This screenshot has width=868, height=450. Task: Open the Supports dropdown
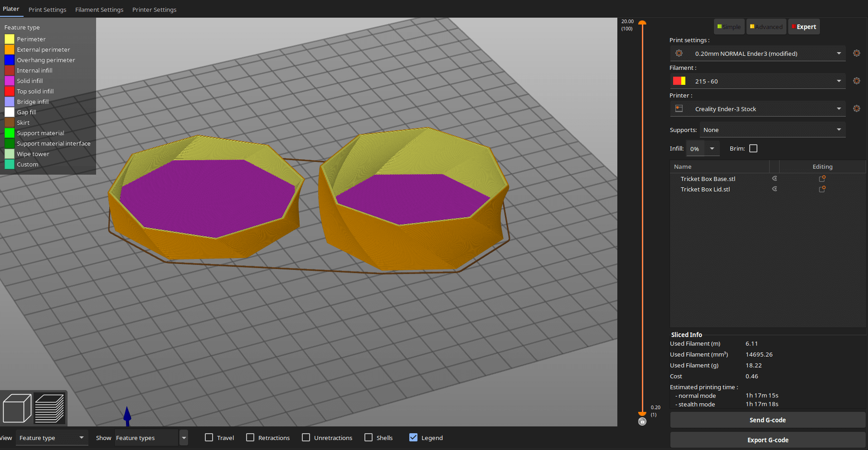coord(772,130)
